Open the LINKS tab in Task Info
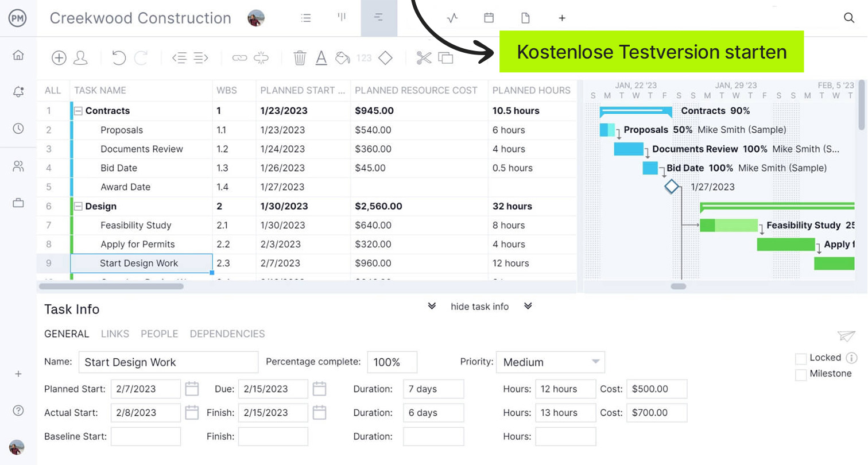 (115, 334)
